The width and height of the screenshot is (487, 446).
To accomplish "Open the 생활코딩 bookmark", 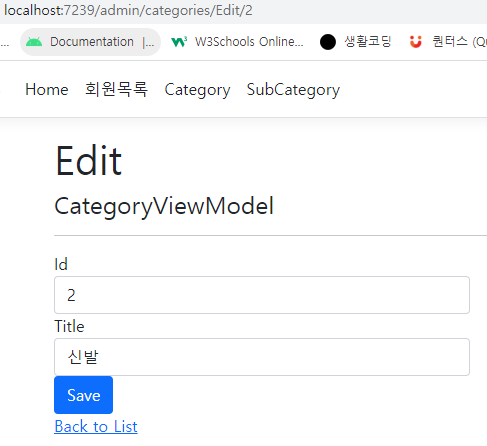I will [x=355, y=42].
